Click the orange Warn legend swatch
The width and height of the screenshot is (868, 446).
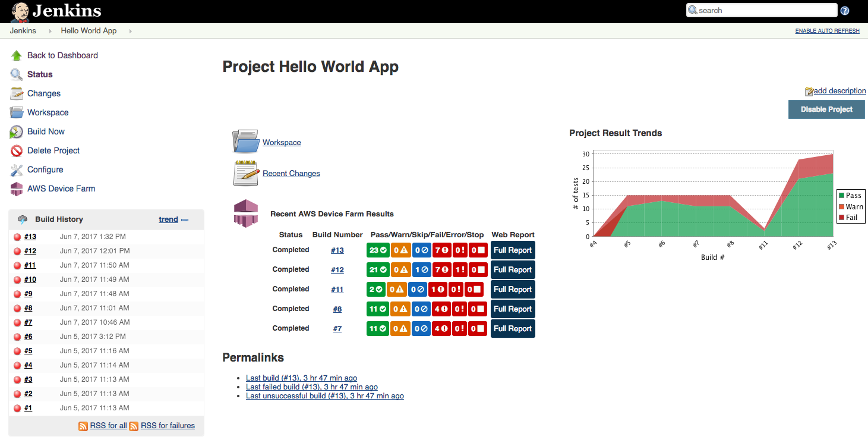coord(841,207)
